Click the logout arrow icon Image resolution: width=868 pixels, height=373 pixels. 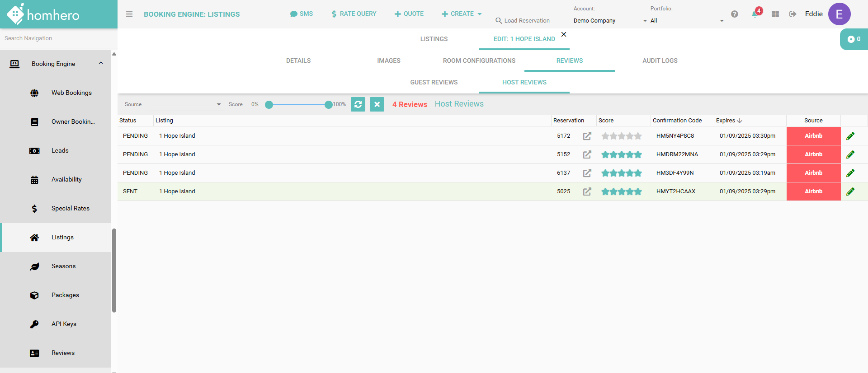tap(793, 14)
